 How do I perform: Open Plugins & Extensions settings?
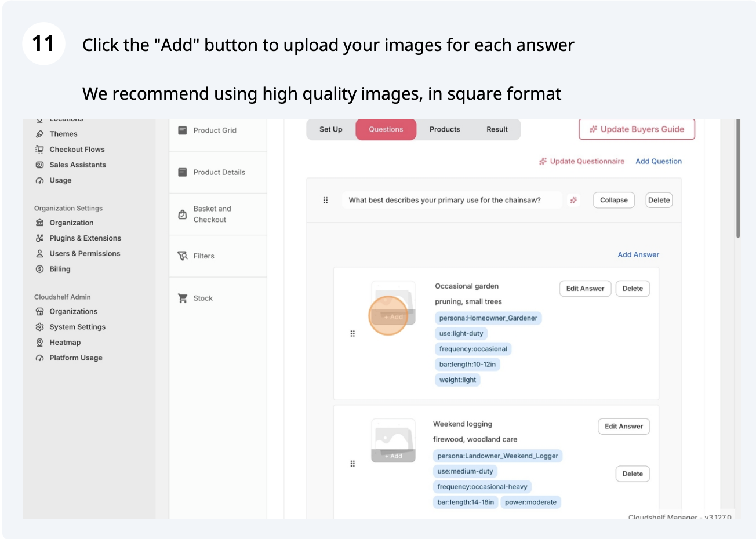[x=85, y=238]
